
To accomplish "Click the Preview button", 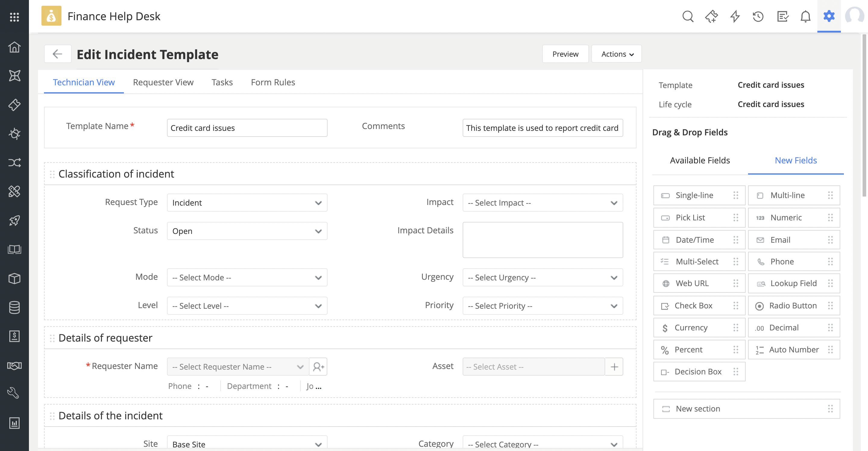I will coord(565,54).
